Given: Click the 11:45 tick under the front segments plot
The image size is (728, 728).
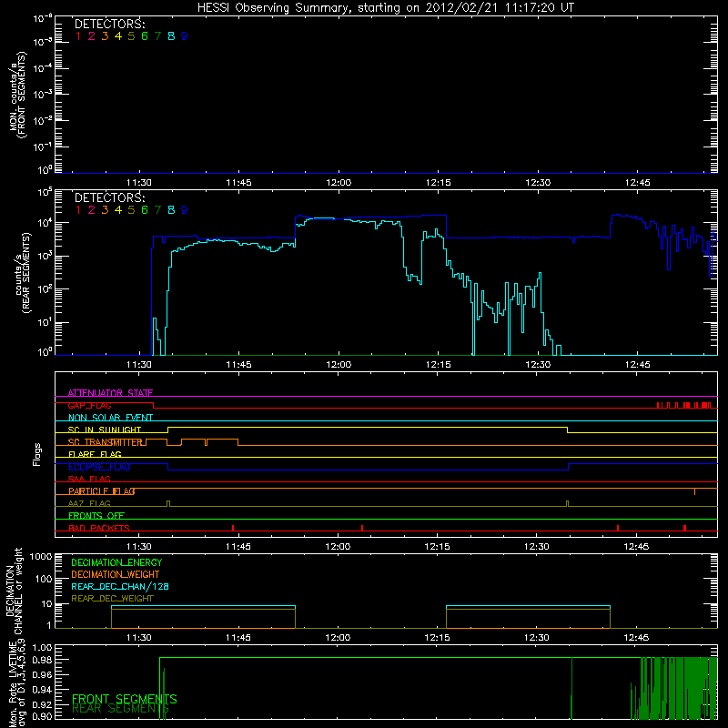Looking at the screenshot, I should tap(238, 183).
